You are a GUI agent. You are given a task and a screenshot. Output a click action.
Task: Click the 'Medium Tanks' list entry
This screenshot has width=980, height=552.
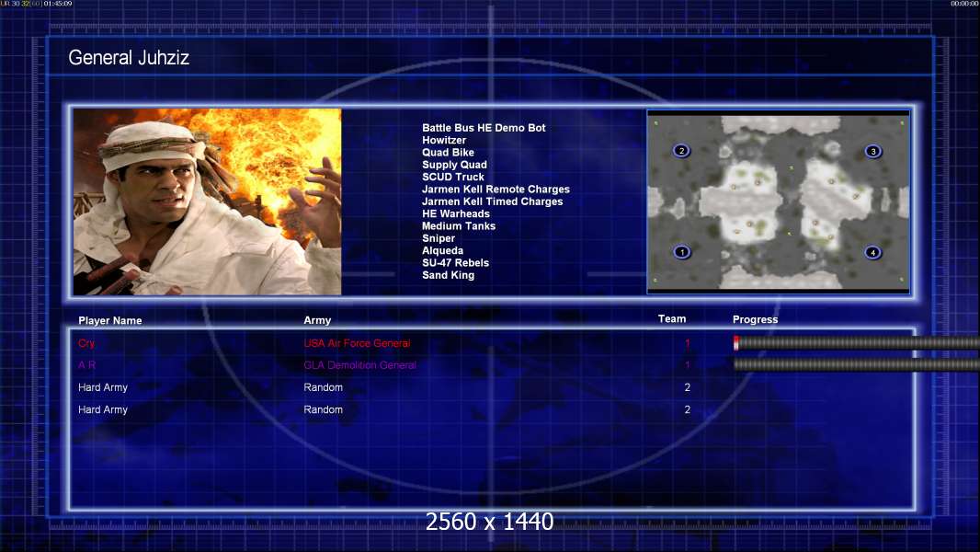[x=459, y=225]
